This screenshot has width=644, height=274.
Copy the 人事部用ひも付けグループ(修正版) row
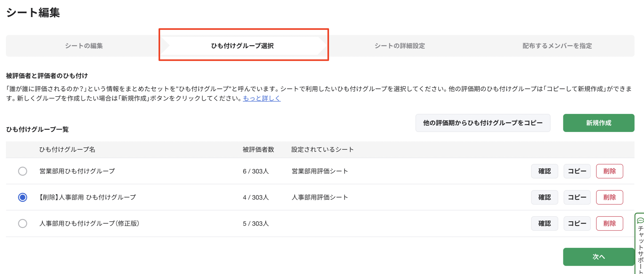click(x=577, y=223)
